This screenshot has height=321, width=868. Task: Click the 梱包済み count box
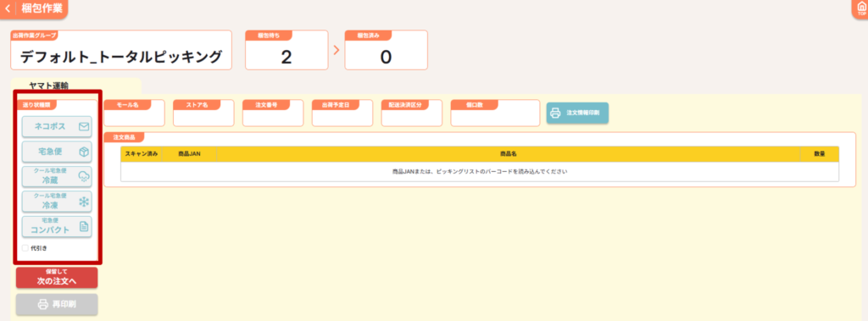click(x=386, y=50)
